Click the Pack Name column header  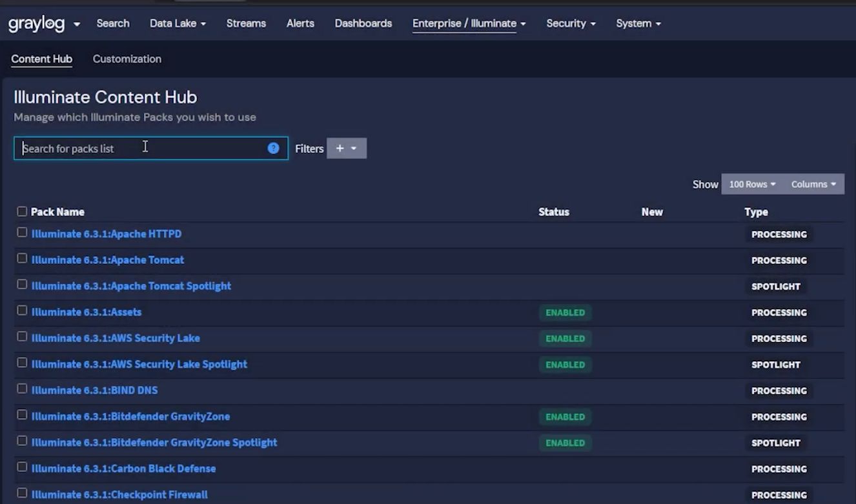point(57,212)
